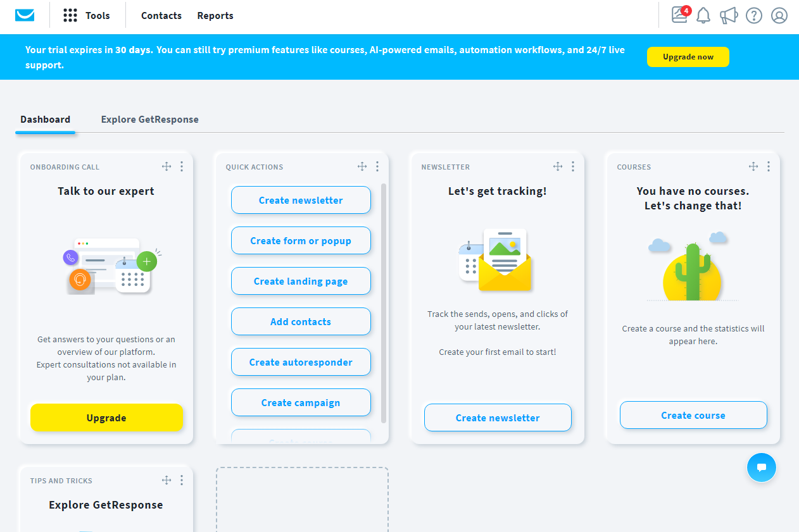Click the 'Talk to our expert' heading
799x532 pixels.
[x=106, y=191]
